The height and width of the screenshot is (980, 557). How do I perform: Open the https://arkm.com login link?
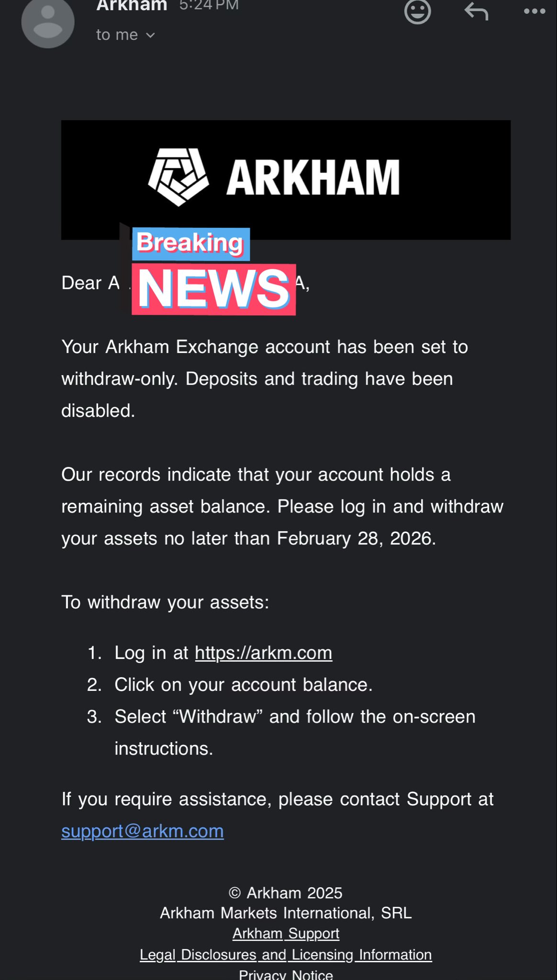(x=263, y=653)
